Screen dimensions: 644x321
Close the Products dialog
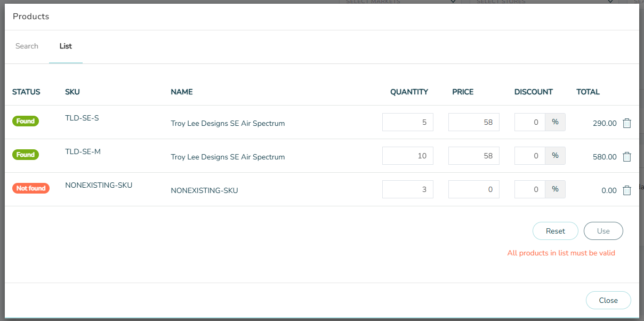pyautogui.click(x=608, y=300)
